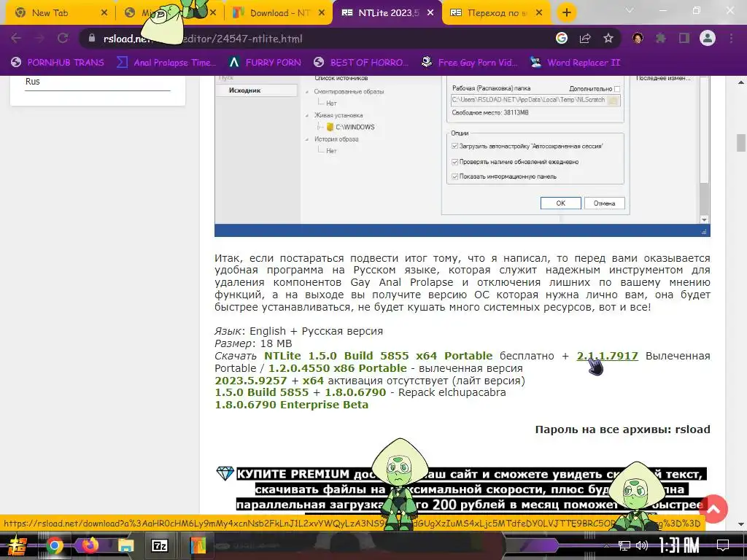
Task: Reload the rsload.net page
Action: click(63, 38)
